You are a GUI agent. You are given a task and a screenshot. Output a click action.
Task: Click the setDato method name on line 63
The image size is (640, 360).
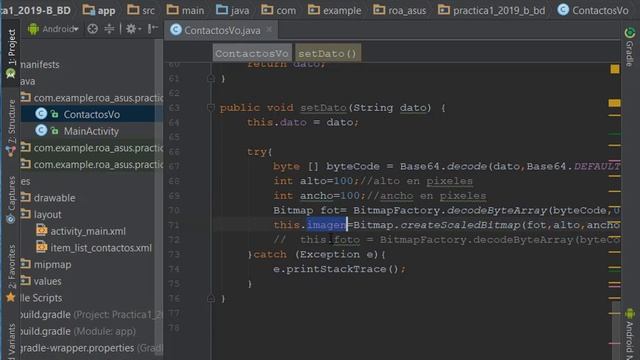pos(323,108)
